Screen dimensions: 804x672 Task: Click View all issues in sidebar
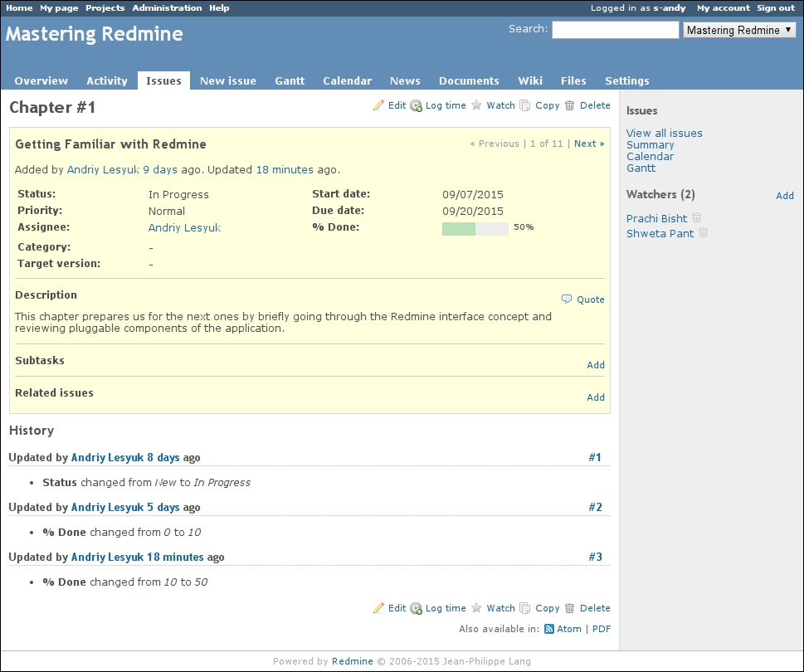(x=664, y=134)
